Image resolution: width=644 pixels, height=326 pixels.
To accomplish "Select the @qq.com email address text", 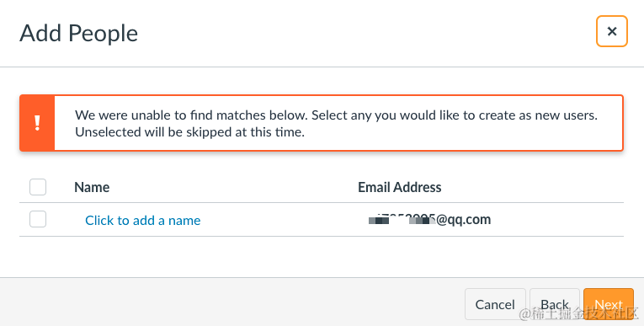I will point(429,220).
